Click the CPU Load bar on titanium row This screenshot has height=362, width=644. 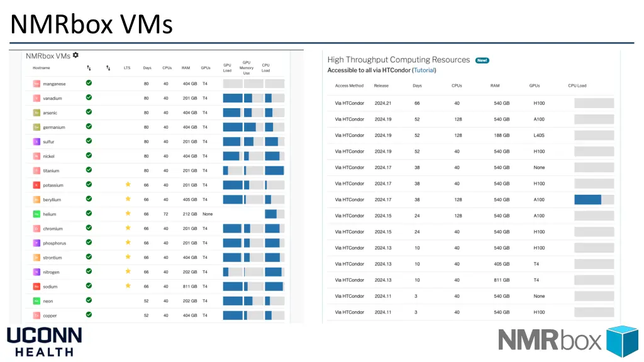point(274,171)
